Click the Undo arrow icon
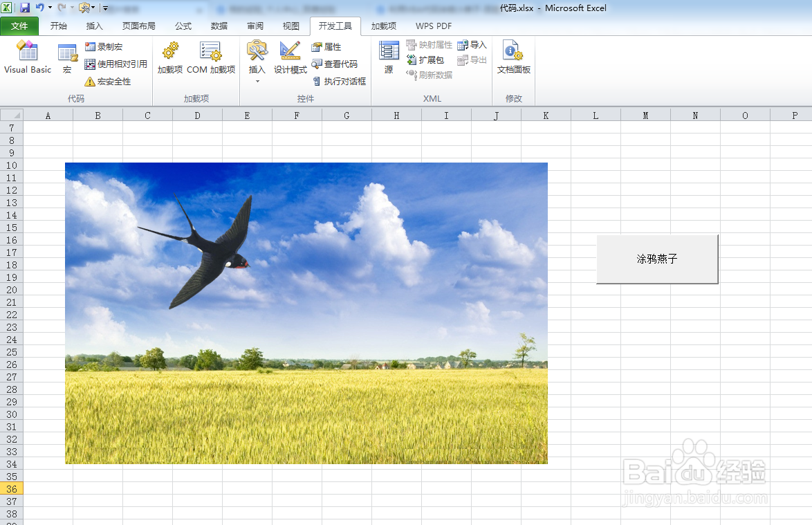812x525 pixels. [x=39, y=8]
